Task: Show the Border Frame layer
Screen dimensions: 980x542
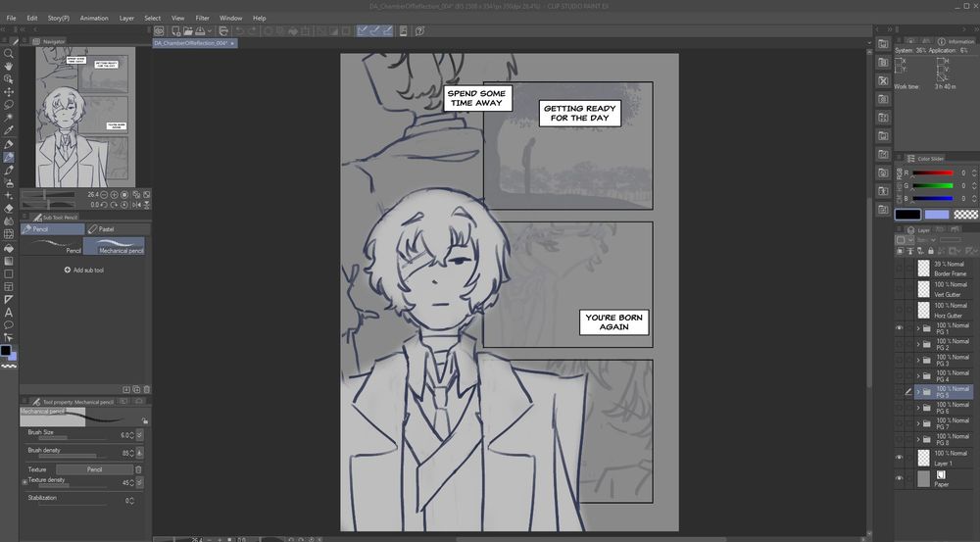Action: click(900, 269)
